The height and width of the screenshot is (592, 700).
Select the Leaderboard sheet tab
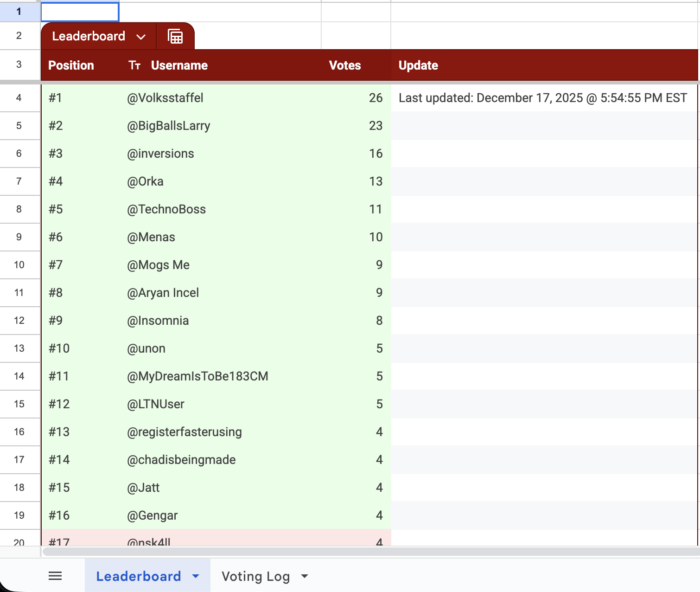click(x=138, y=576)
